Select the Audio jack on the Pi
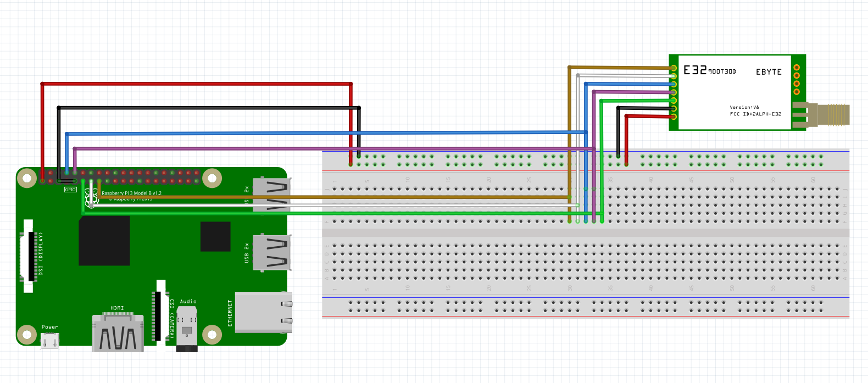Viewport: 868px width, 383px height. point(187,330)
